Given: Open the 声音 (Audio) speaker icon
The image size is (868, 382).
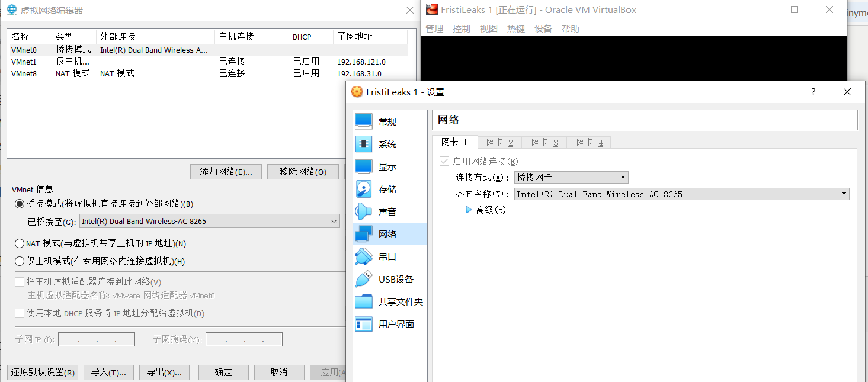Looking at the screenshot, I should click(x=363, y=211).
